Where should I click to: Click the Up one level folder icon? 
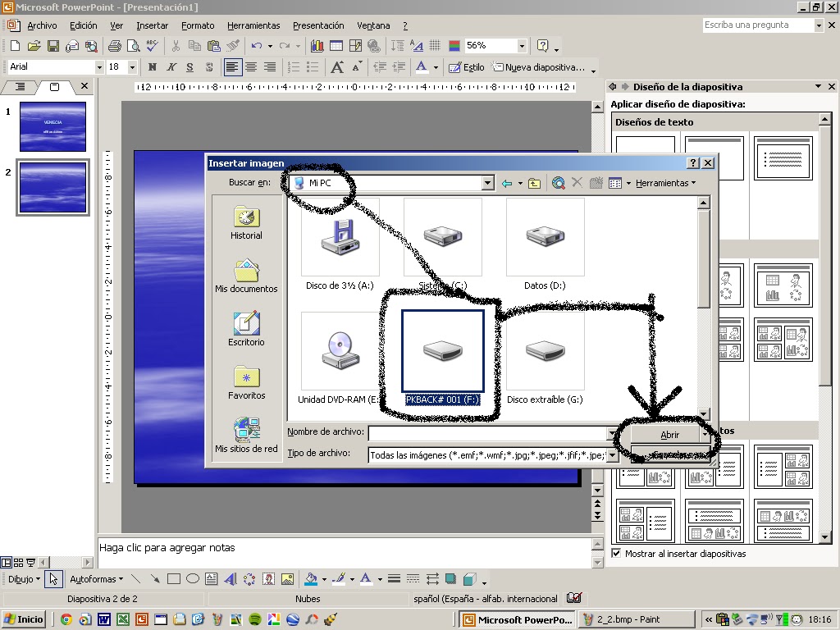(534, 183)
